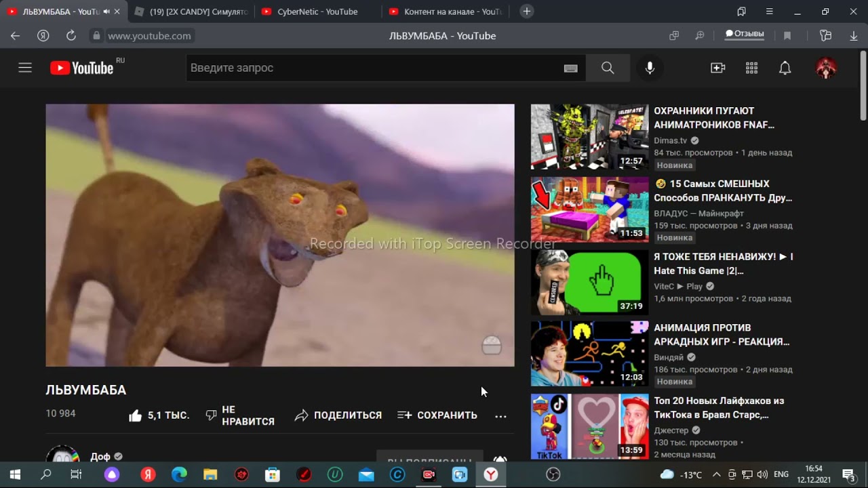Open the browser hamburger settings menu
Image resolution: width=868 pixels, height=488 pixels.
point(769,12)
